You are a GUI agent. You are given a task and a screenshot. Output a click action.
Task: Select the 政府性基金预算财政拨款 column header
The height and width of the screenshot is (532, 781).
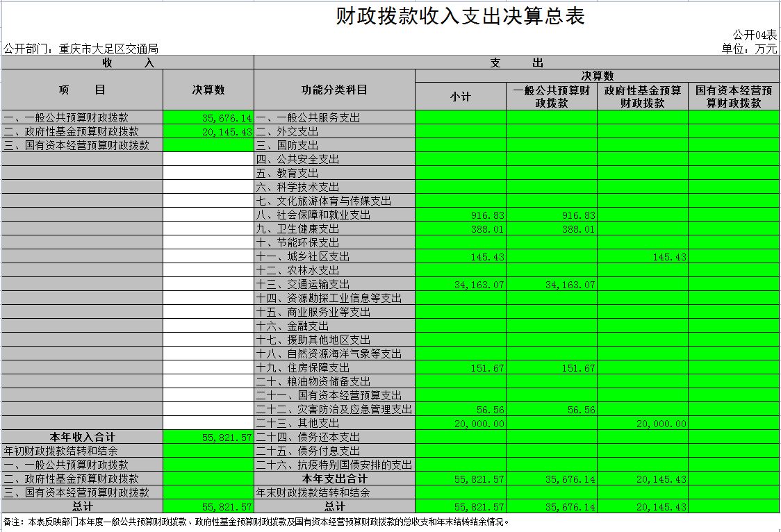coord(643,97)
